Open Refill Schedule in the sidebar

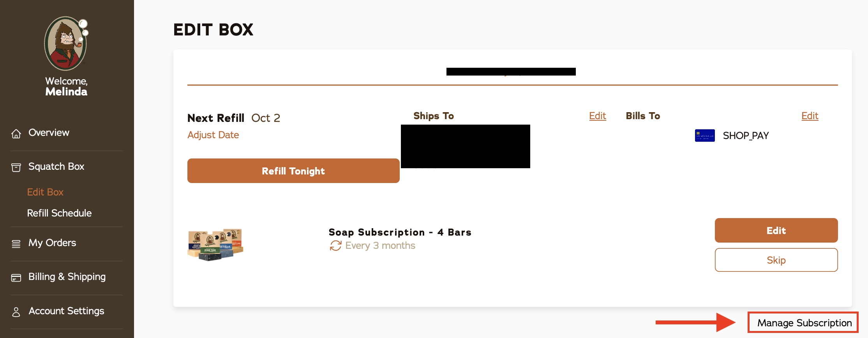(x=59, y=213)
